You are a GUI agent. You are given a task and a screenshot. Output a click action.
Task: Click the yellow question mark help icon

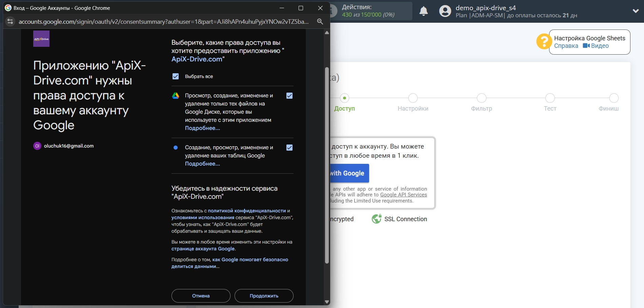(x=544, y=41)
